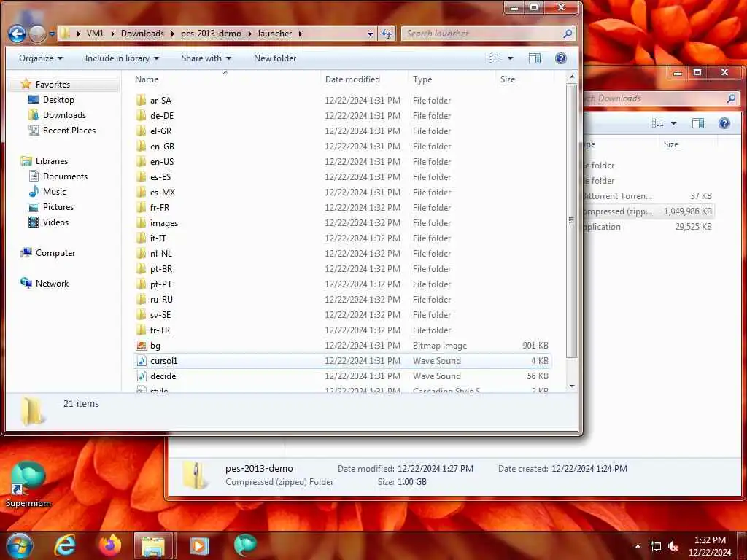Expand the Downloads breadcrumb arrow

[172, 34]
